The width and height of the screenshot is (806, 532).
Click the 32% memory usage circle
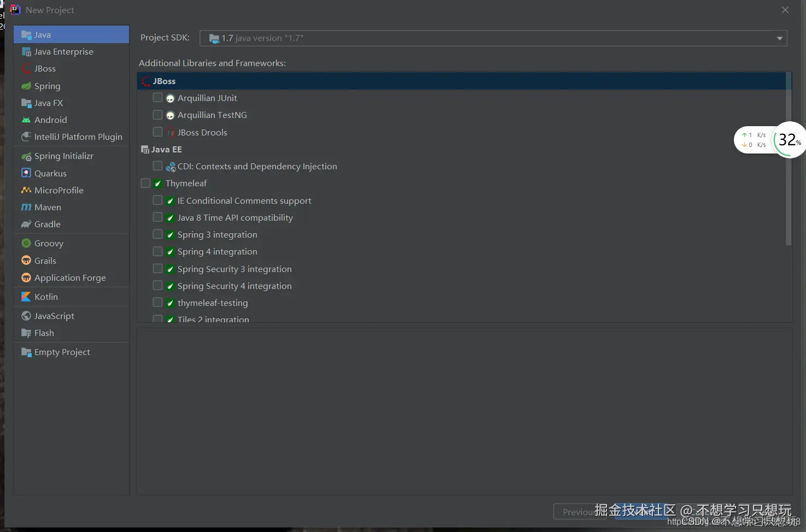point(789,140)
